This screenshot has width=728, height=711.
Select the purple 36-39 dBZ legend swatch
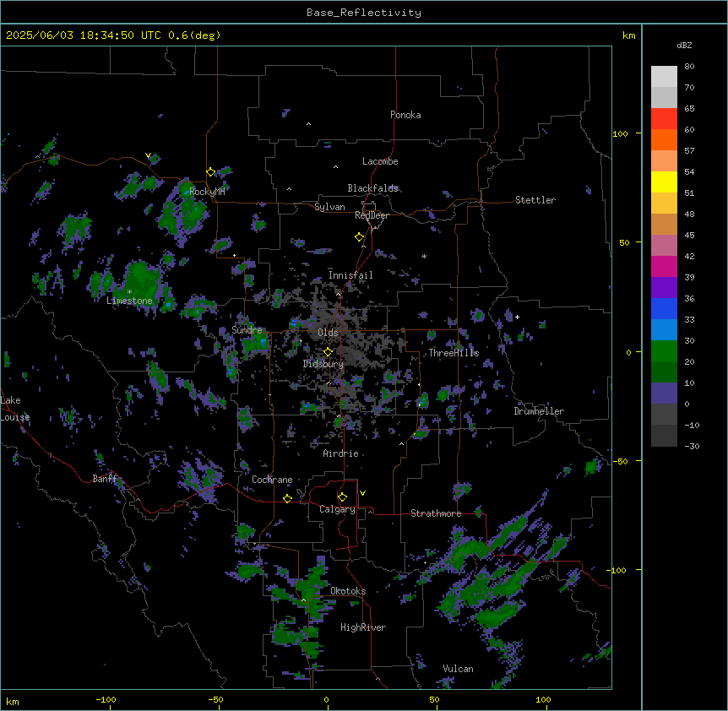point(664,288)
